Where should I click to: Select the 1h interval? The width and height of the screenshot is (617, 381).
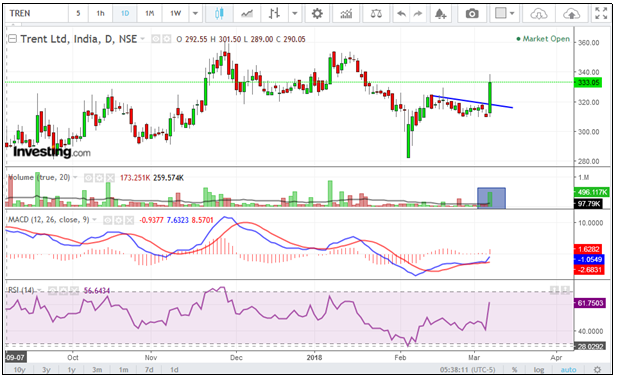[x=101, y=14]
